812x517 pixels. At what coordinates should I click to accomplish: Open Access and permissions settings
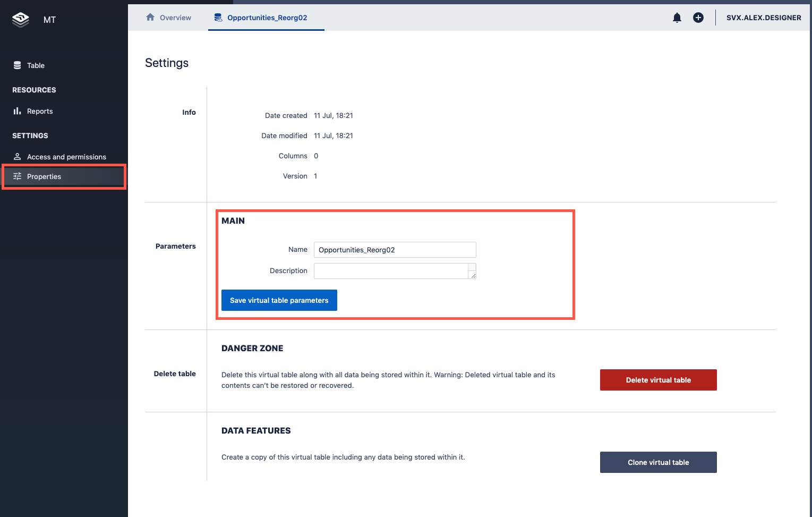tap(66, 157)
